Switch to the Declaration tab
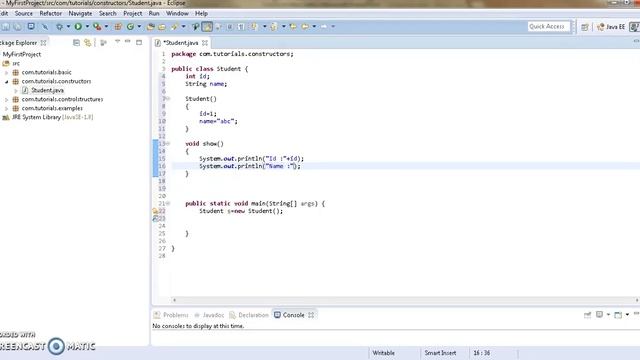Viewport: 640px width, 360px height. (x=249, y=315)
